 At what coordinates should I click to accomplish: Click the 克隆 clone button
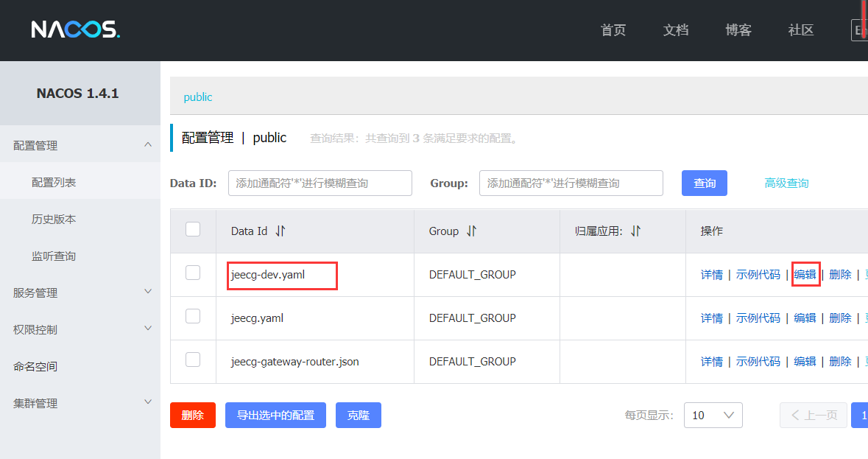click(x=359, y=415)
